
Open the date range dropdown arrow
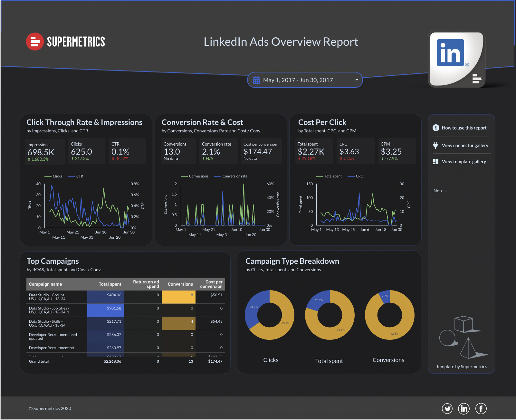(x=357, y=80)
